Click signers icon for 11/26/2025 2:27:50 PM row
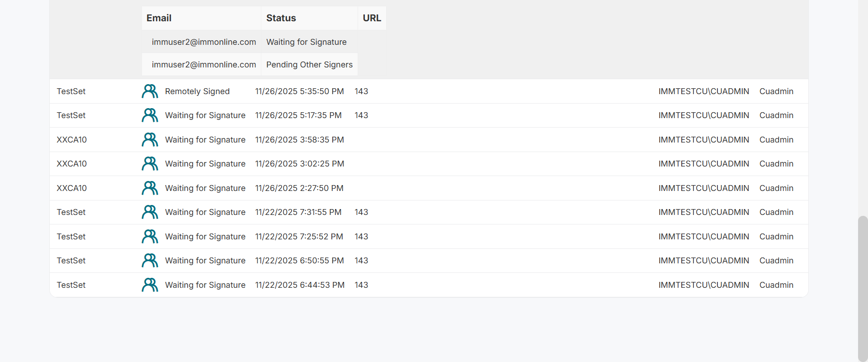868x362 pixels. point(150,188)
